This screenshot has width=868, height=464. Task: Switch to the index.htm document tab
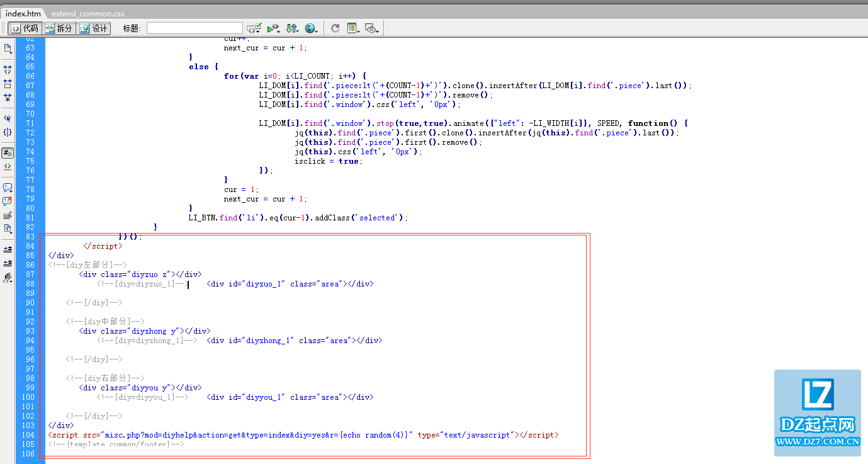point(23,13)
